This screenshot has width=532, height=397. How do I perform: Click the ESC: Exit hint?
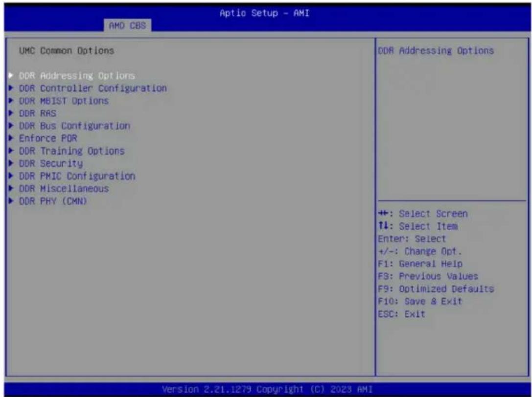pyautogui.click(x=401, y=314)
